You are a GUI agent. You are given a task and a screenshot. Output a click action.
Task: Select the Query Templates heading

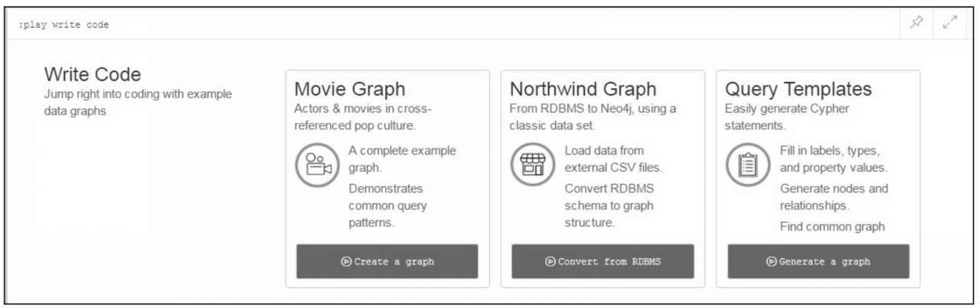click(799, 89)
